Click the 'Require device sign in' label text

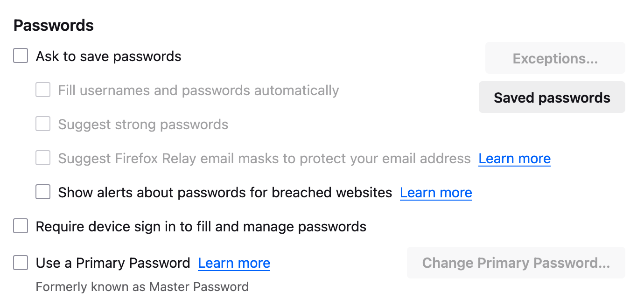click(201, 227)
